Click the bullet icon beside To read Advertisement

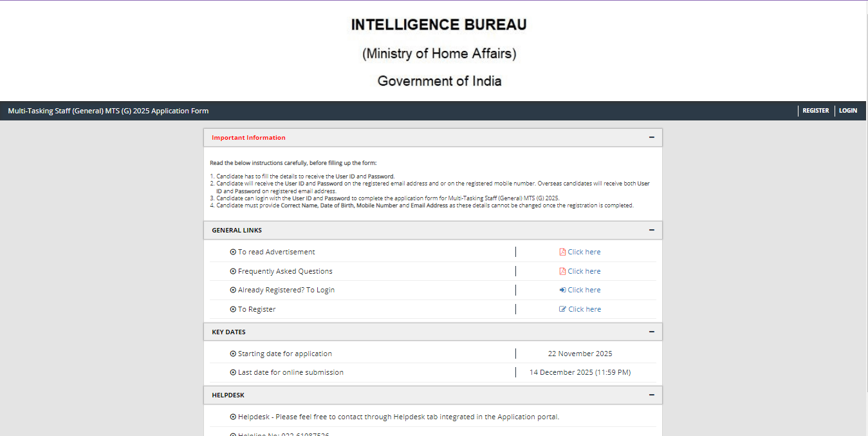tap(233, 251)
